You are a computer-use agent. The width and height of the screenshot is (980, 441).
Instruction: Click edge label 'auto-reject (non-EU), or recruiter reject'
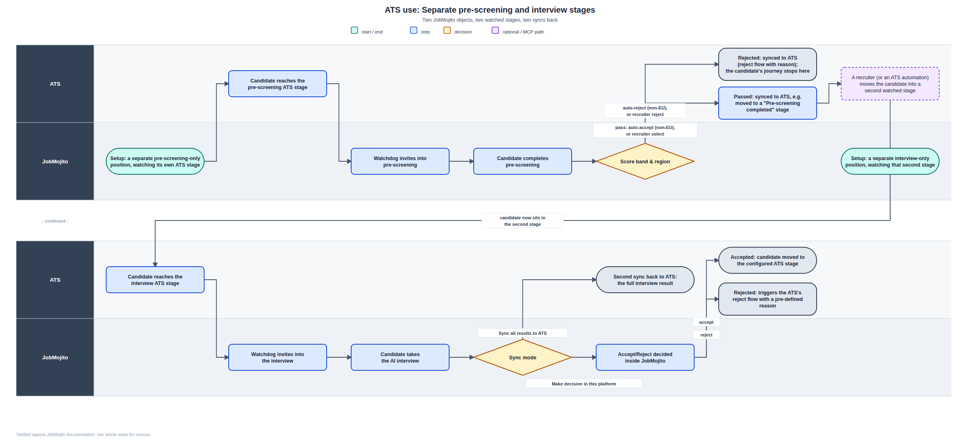click(645, 111)
